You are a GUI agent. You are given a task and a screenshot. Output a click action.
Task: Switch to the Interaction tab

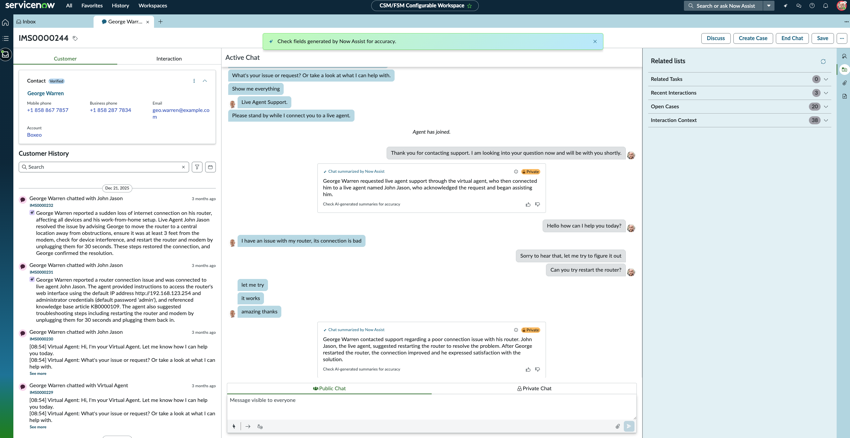point(169,59)
